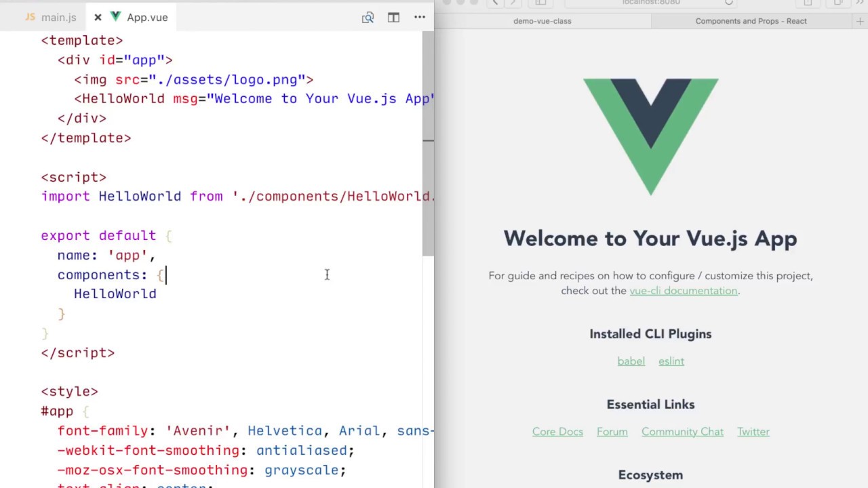The height and width of the screenshot is (488, 868).
Task: Click the #app selector line
Action: click(x=65, y=411)
